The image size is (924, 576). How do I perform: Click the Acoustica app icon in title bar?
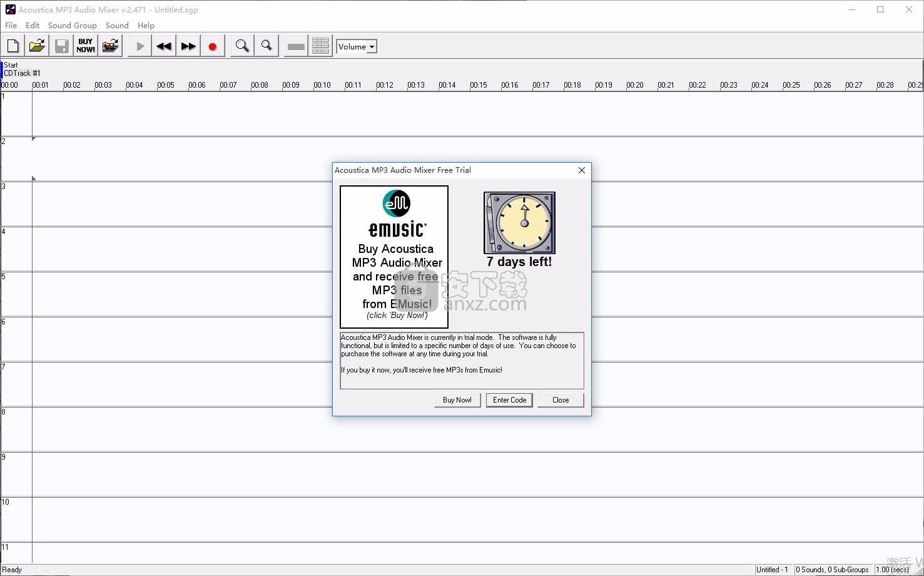pos(10,9)
